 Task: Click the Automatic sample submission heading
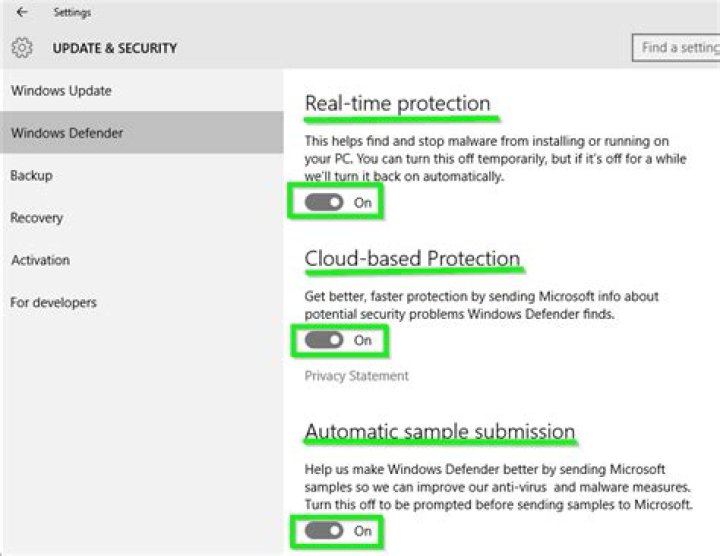tap(440, 432)
